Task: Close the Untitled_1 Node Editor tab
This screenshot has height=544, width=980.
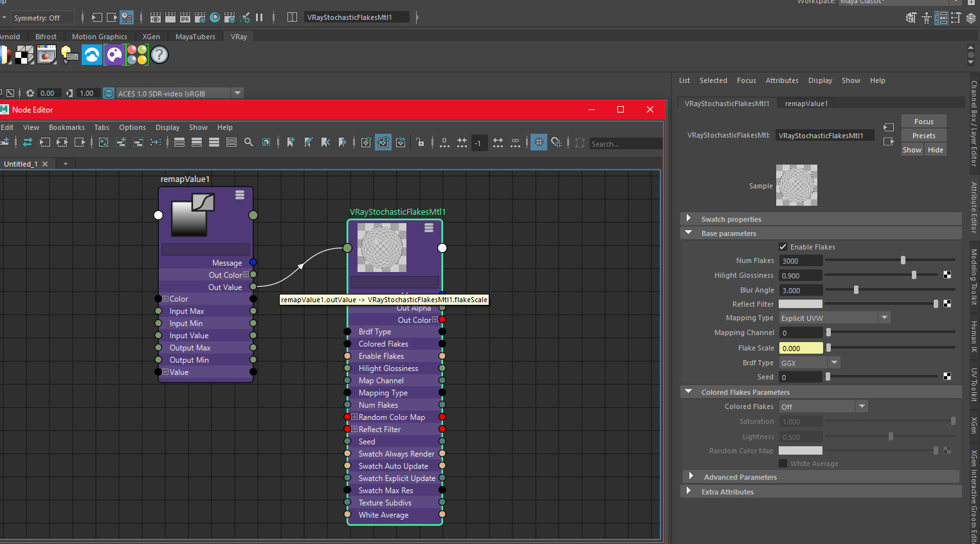Action: click(x=45, y=164)
